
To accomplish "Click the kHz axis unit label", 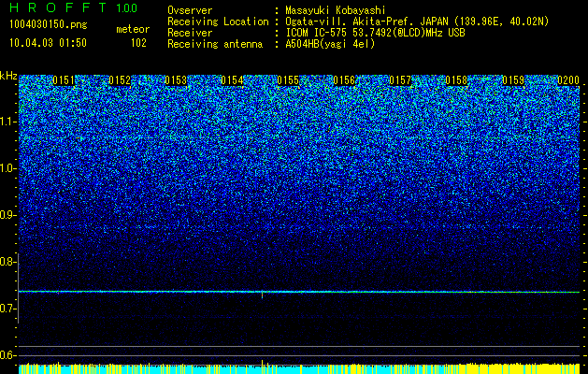I will (x=8, y=76).
